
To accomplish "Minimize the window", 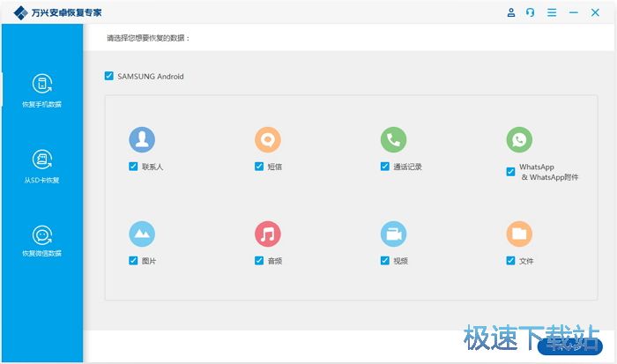I will (573, 12).
